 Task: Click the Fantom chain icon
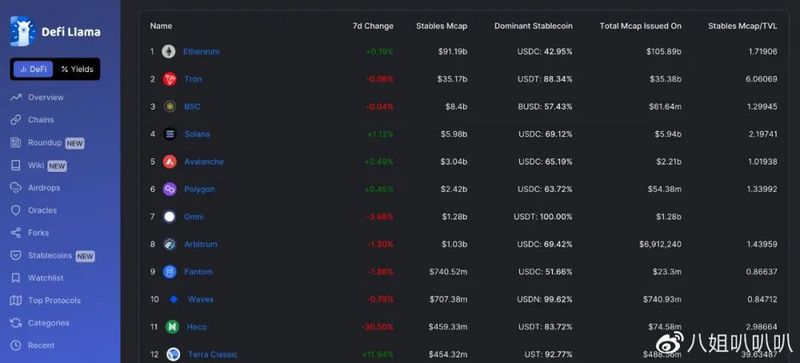170,272
